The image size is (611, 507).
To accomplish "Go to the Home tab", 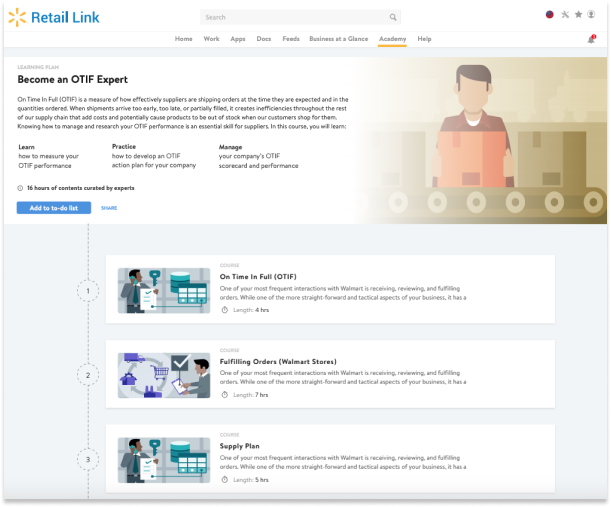I will click(x=184, y=39).
